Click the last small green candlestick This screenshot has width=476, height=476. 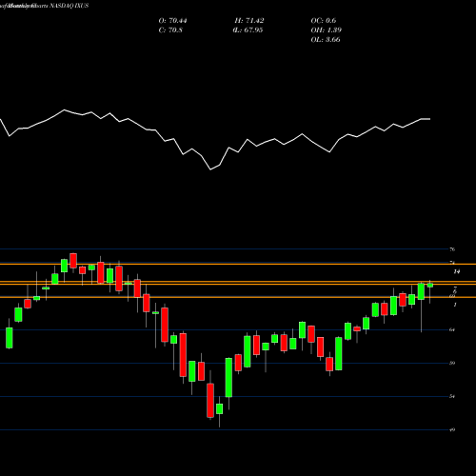pyautogui.click(x=430, y=286)
